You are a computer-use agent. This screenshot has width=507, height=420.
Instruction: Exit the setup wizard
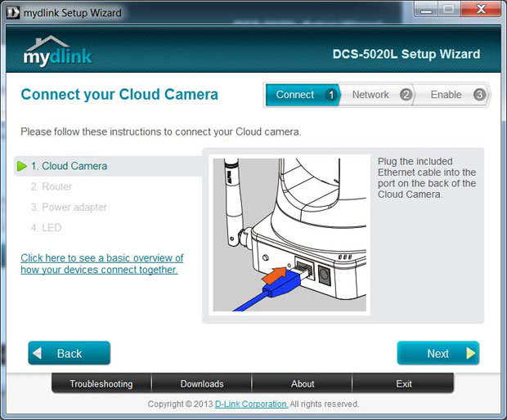click(x=403, y=383)
